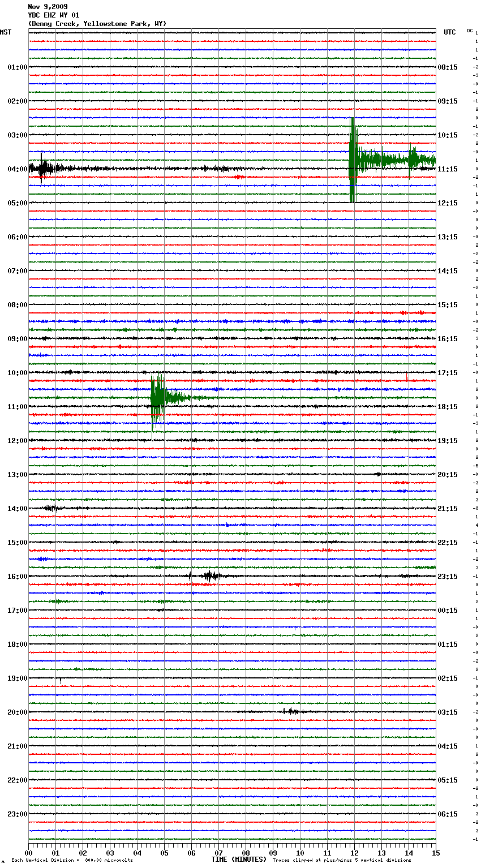Select the 05:15 UTC time label
The width and height of the screenshot is (481, 868).
(448, 780)
